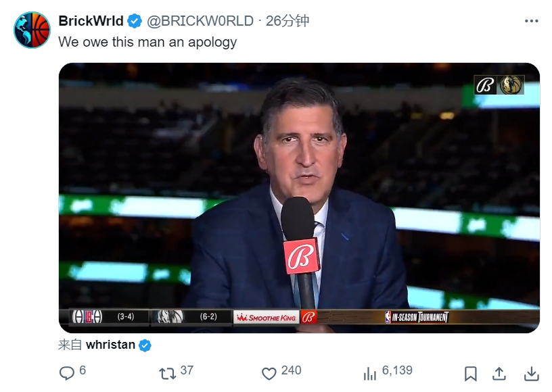Image resolution: width=552 pixels, height=392 pixels.
Task: Click the share upload arrow icon
Action: [x=499, y=373]
